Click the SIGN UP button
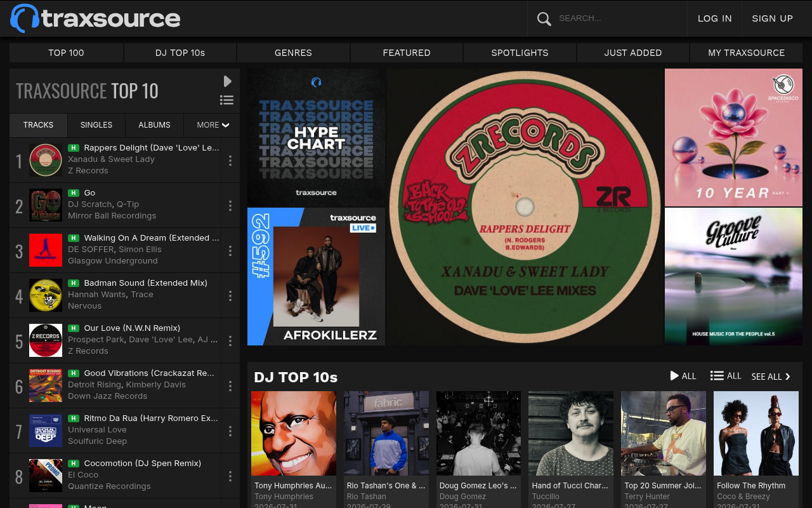The height and width of the screenshot is (508, 812). (773, 18)
